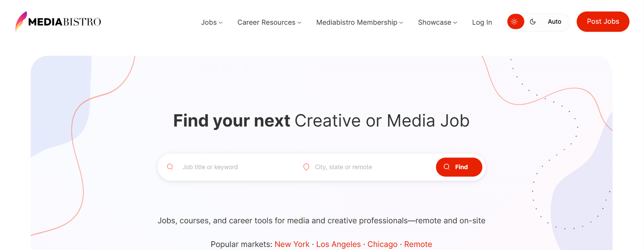644x250 pixels.
Task: Select the sun icon for light mode
Action: pos(516,21)
